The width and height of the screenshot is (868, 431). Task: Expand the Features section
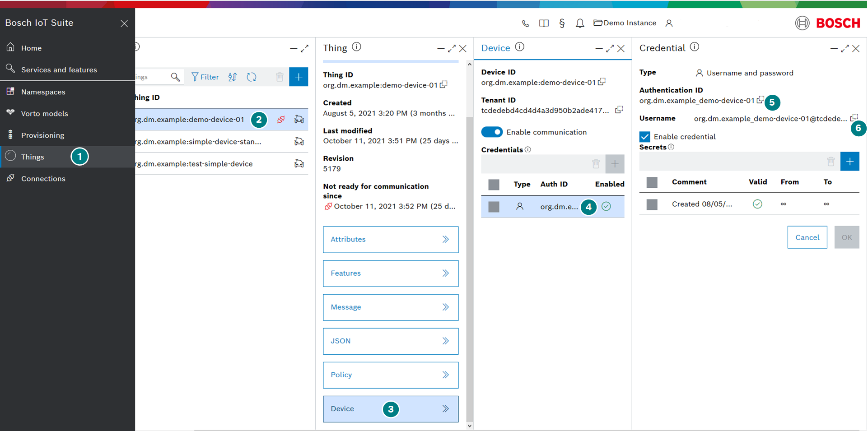coord(391,273)
